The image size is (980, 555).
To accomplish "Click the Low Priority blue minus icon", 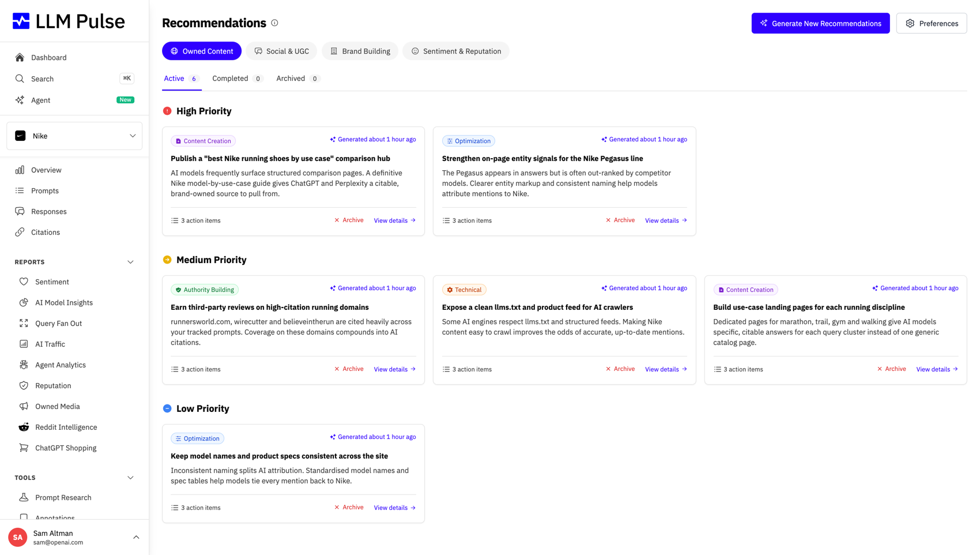I will click(167, 409).
